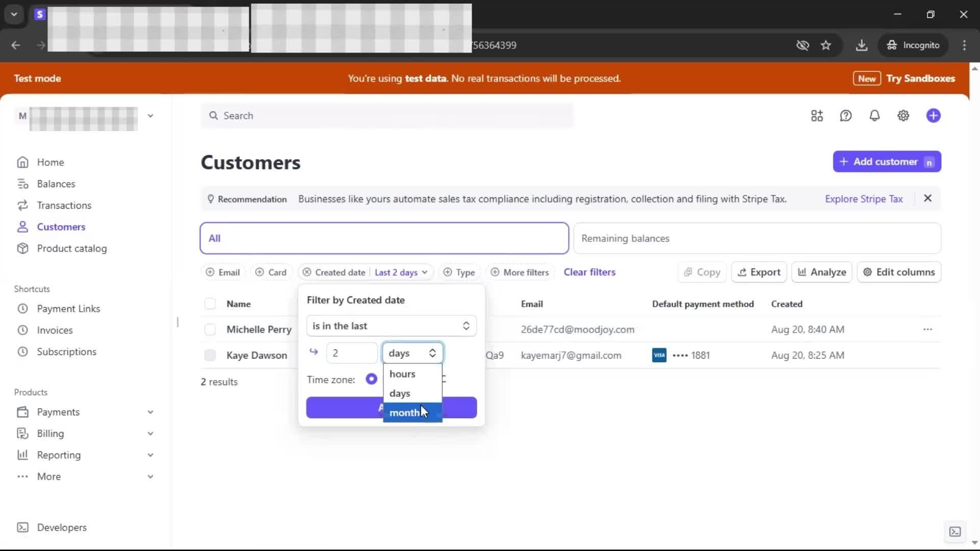Select the Time zone radio button

pyautogui.click(x=371, y=379)
